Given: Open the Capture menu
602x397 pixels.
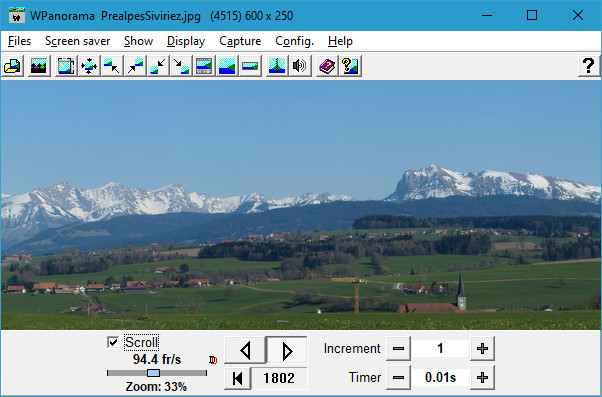Looking at the screenshot, I should (x=240, y=41).
